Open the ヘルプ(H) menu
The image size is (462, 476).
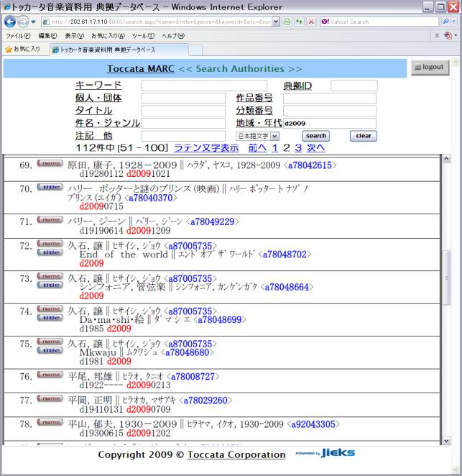click(x=173, y=36)
